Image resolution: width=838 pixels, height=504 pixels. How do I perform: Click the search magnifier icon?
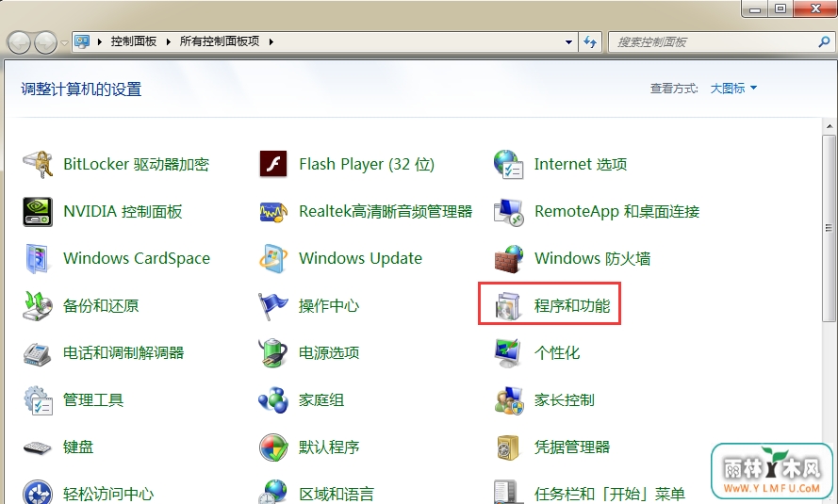(x=824, y=41)
